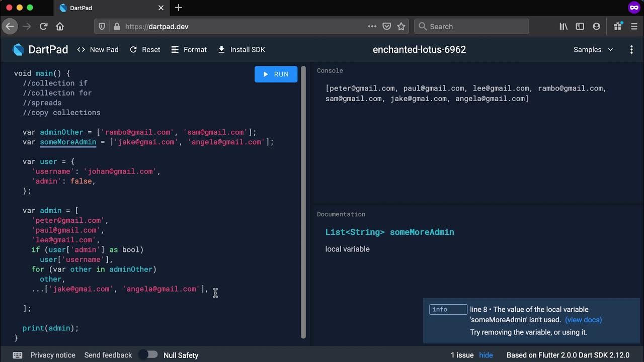Click the browser Search field
The image size is (644, 362).
[471, 26]
